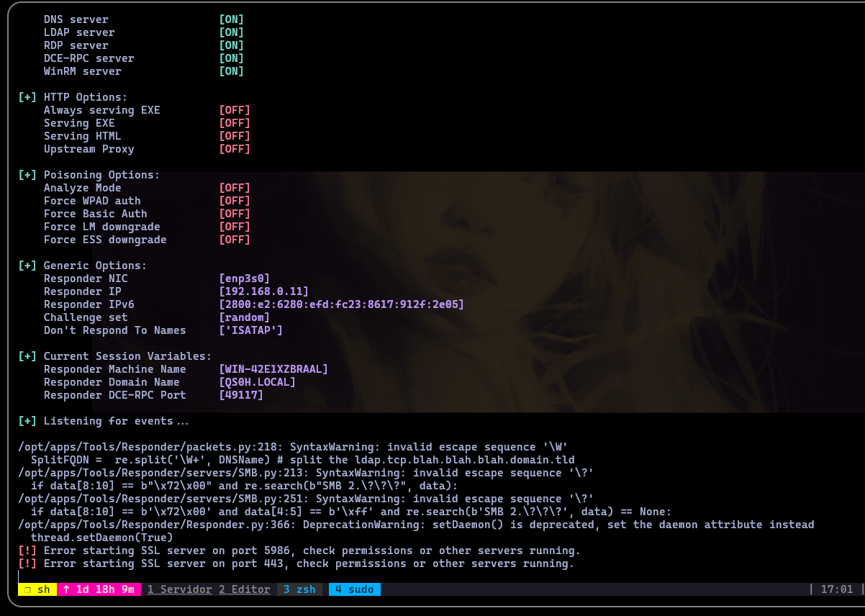865x616 pixels.
Task: Select the WinRM server ON status
Action: (x=232, y=71)
